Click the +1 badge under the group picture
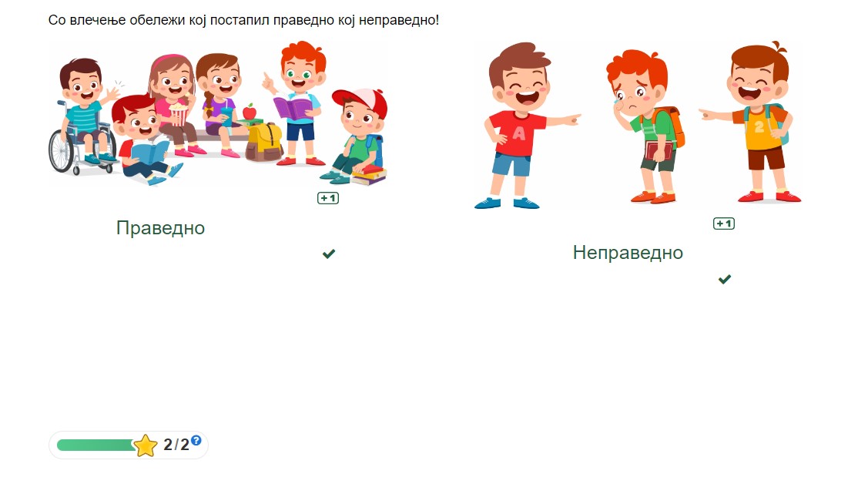The height and width of the screenshot is (484, 868). click(328, 198)
